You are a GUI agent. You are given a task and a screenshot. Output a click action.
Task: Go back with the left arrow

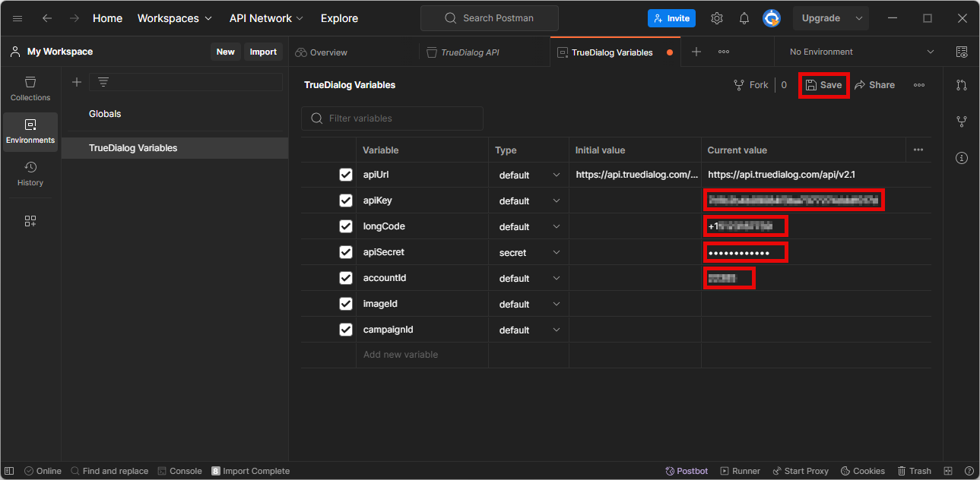point(47,18)
